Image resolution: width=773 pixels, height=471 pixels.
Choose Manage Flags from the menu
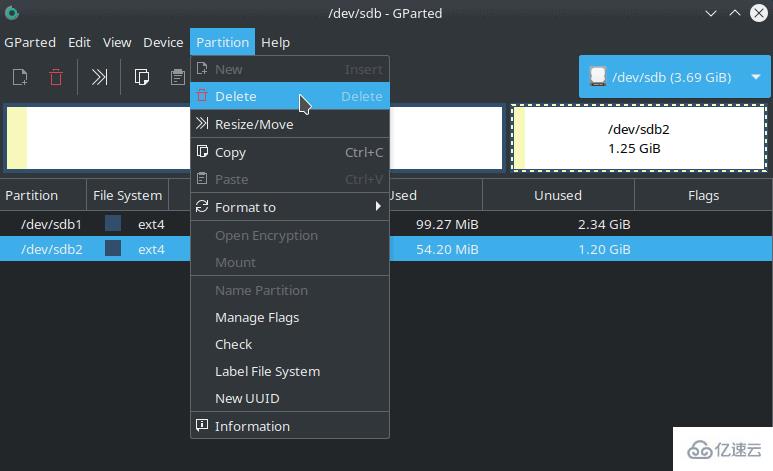[x=290, y=317]
